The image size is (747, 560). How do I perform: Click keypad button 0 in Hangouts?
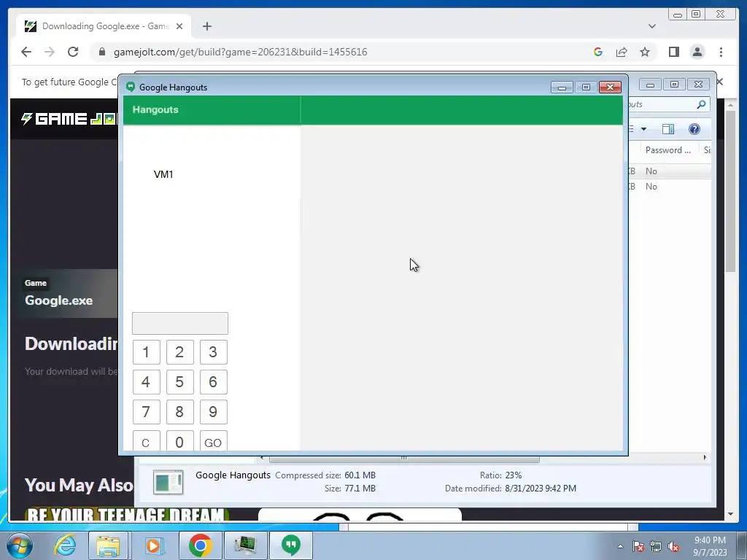[x=179, y=441]
